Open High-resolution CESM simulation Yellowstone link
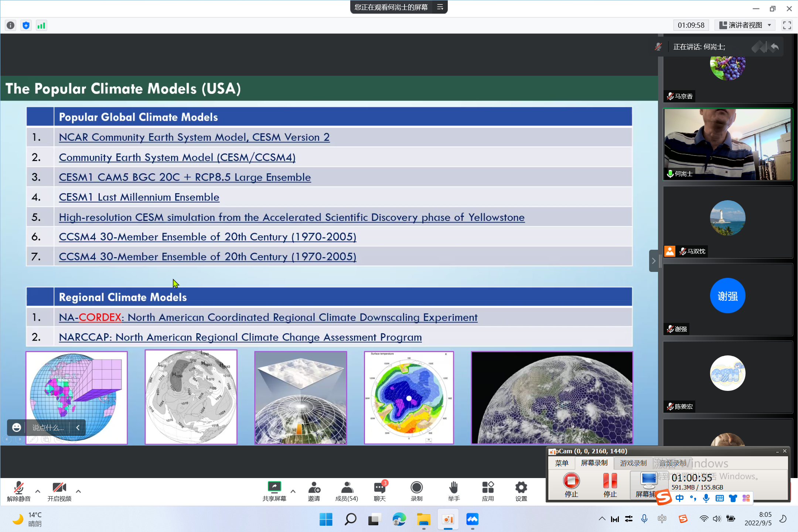Screen dimensions: 798x532 click(292, 217)
